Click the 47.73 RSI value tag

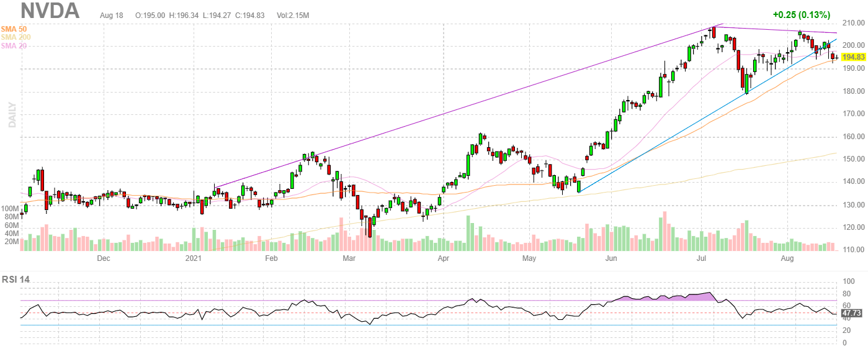pos(852,313)
